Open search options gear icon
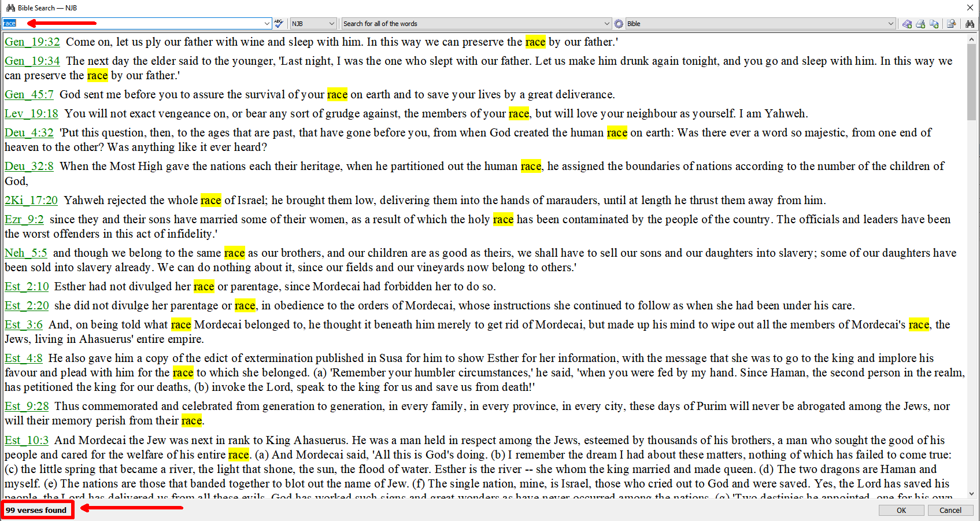The height and width of the screenshot is (521, 980). [619, 24]
